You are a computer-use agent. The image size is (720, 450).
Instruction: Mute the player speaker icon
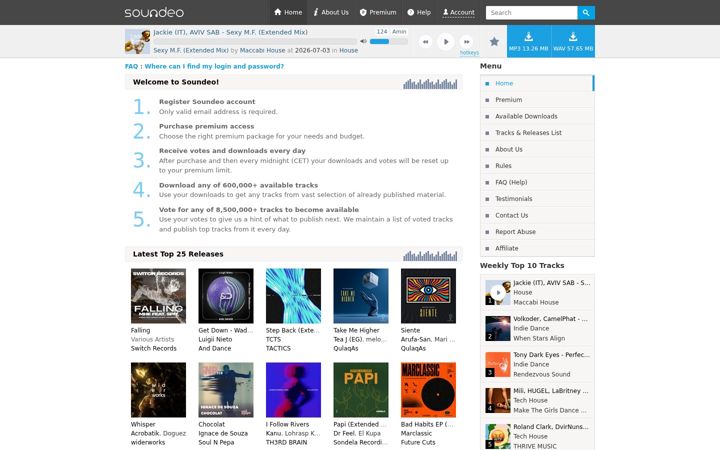pyautogui.click(x=363, y=41)
